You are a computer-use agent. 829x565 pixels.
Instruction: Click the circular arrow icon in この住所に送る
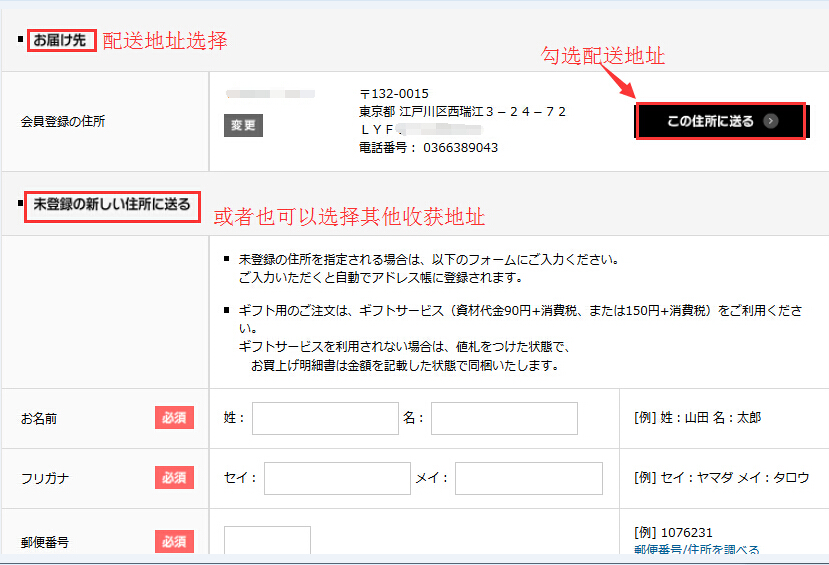[770, 121]
